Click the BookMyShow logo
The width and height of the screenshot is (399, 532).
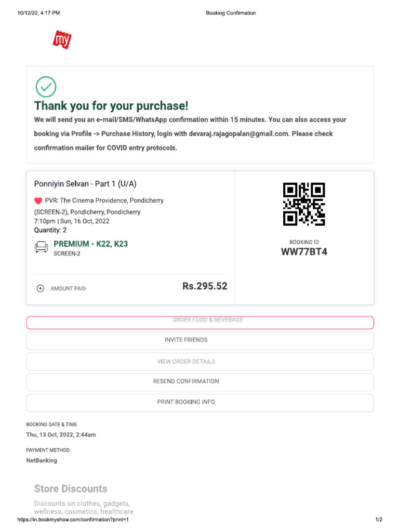point(62,39)
